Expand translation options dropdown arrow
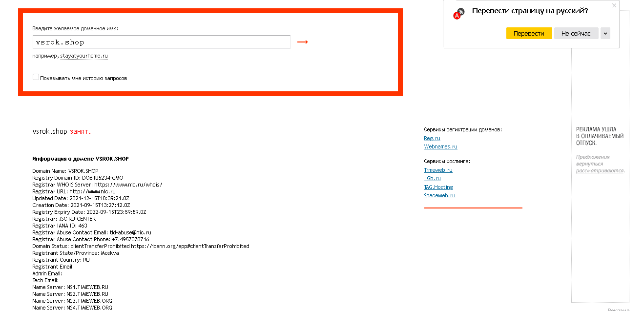 click(x=605, y=33)
